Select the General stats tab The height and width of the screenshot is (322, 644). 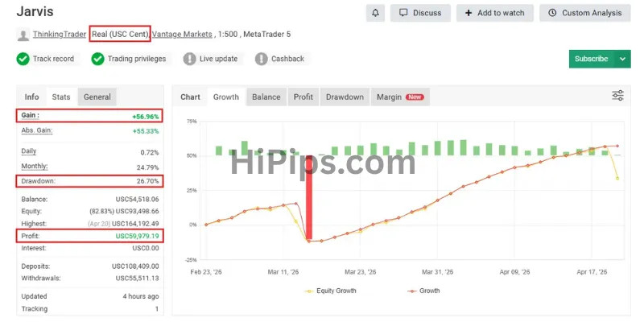tap(97, 97)
